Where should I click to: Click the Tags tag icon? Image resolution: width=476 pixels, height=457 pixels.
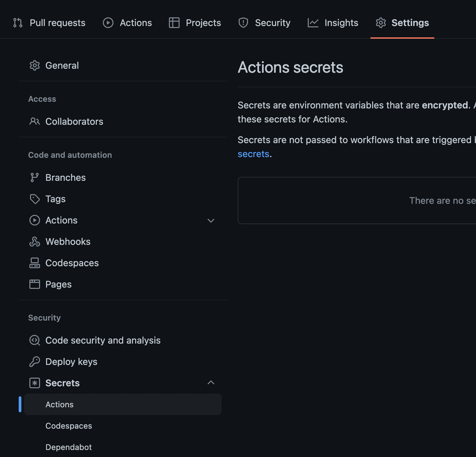35,199
